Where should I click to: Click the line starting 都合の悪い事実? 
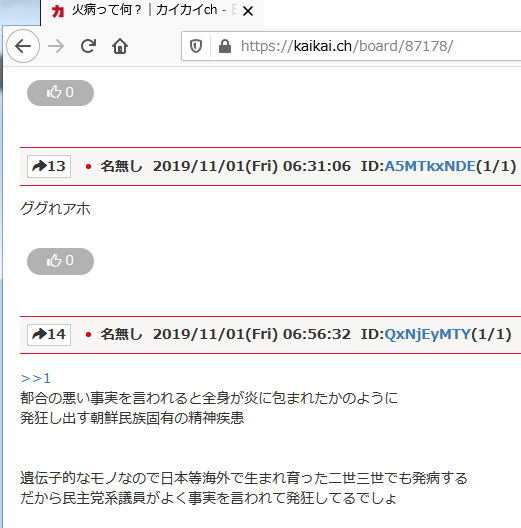tap(209, 398)
